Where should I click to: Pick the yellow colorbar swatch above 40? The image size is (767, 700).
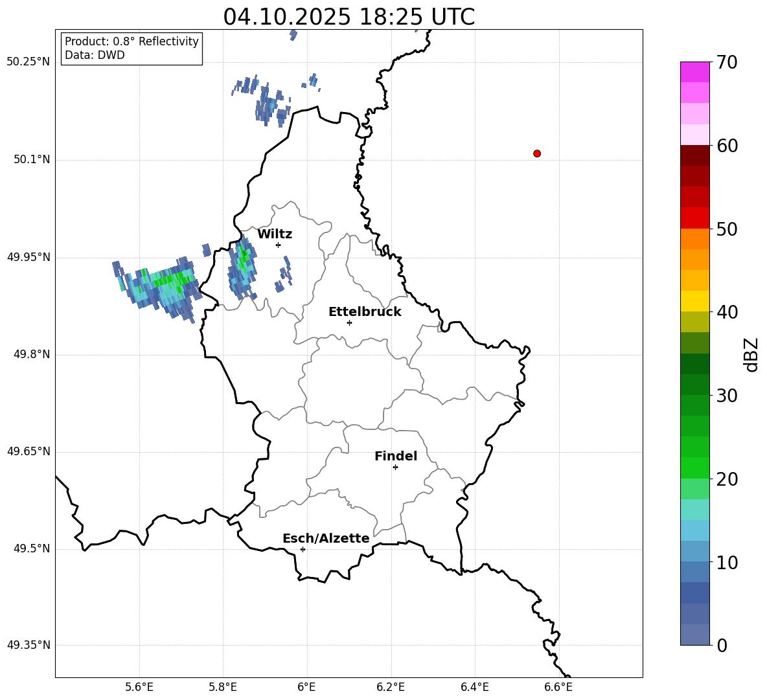695,301
